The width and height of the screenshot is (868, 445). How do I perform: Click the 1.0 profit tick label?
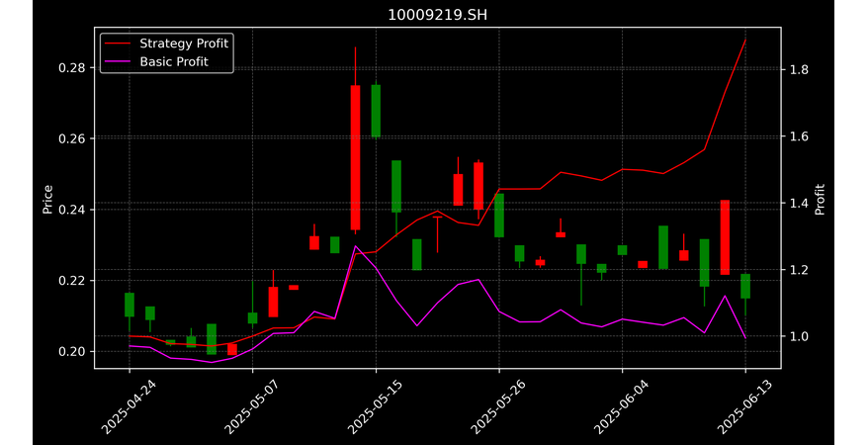(800, 336)
